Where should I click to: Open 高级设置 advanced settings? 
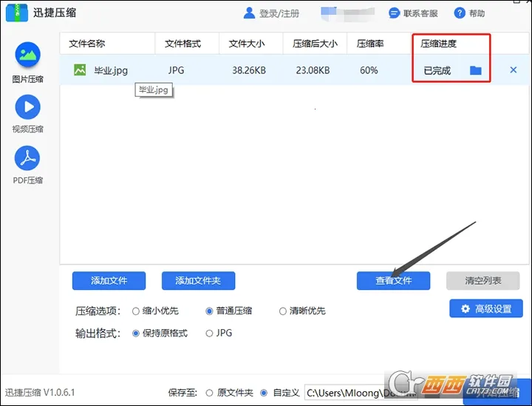coord(485,308)
